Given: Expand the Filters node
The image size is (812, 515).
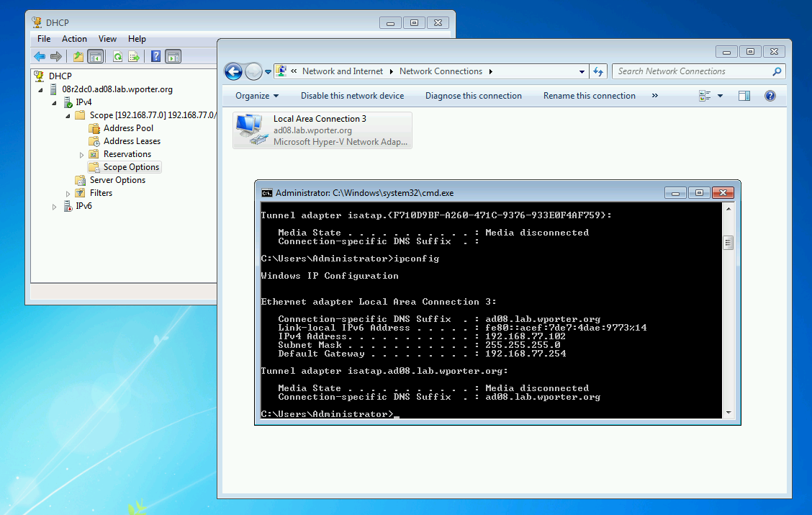Looking at the screenshot, I should (68, 193).
